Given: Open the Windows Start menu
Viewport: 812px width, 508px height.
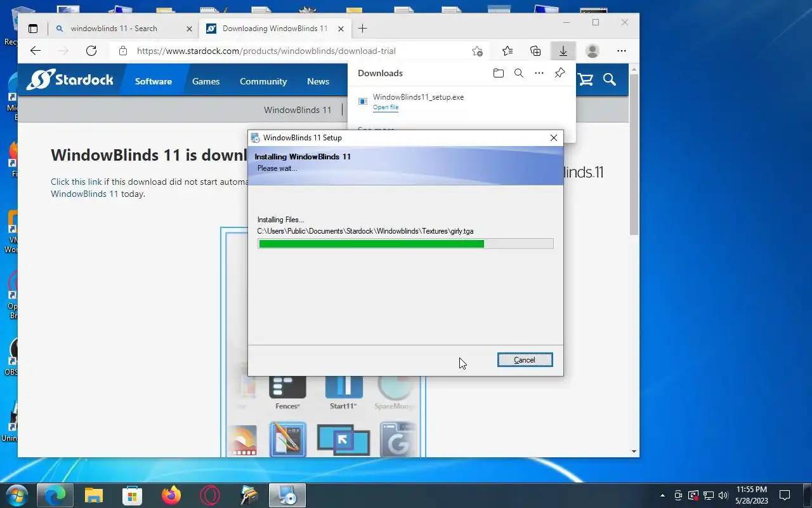Looking at the screenshot, I should click(16, 495).
